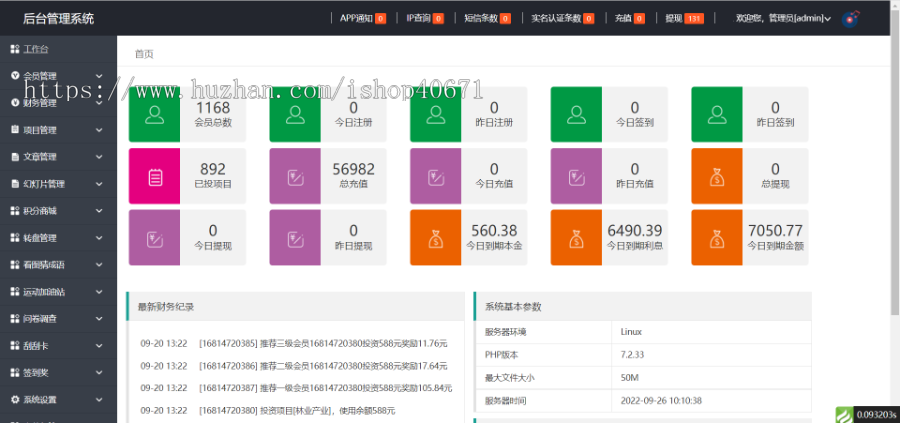Expand the 签到奖 chevron
Viewport: 900px width, 423px height.
click(99, 373)
